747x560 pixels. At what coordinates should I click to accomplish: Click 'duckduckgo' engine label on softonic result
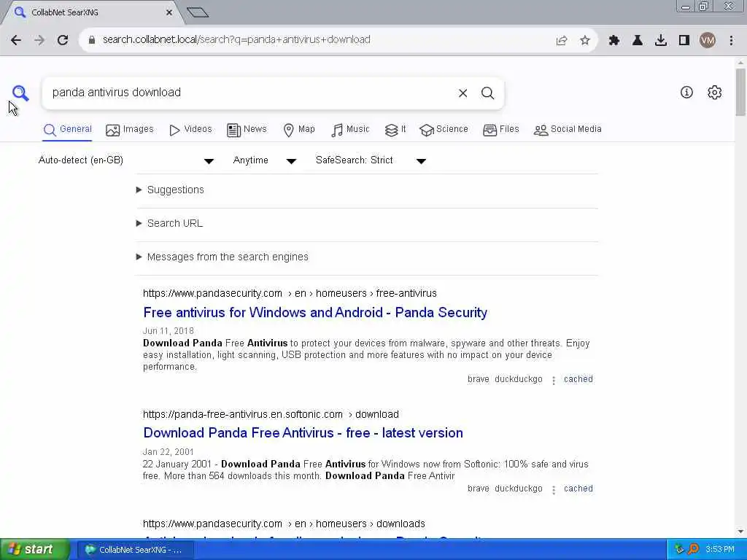pyautogui.click(x=519, y=489)
